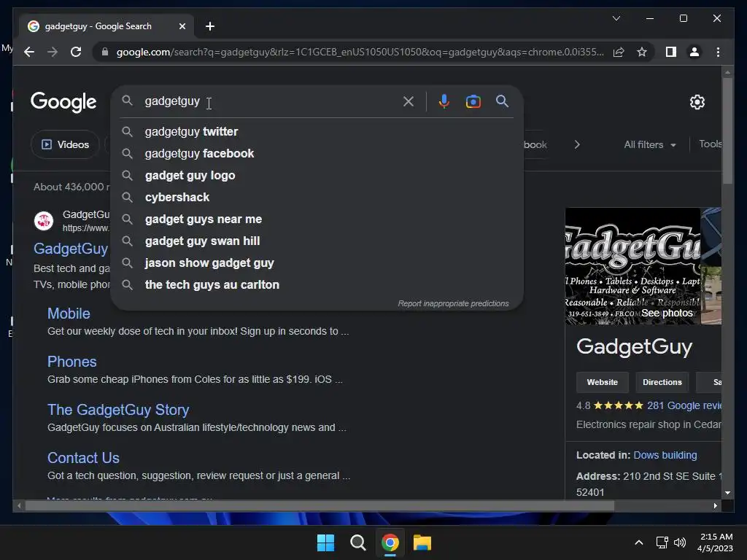Click the browser back arrow
The height and width of the screenshot is (560, 747).
[x=29, y=52]
